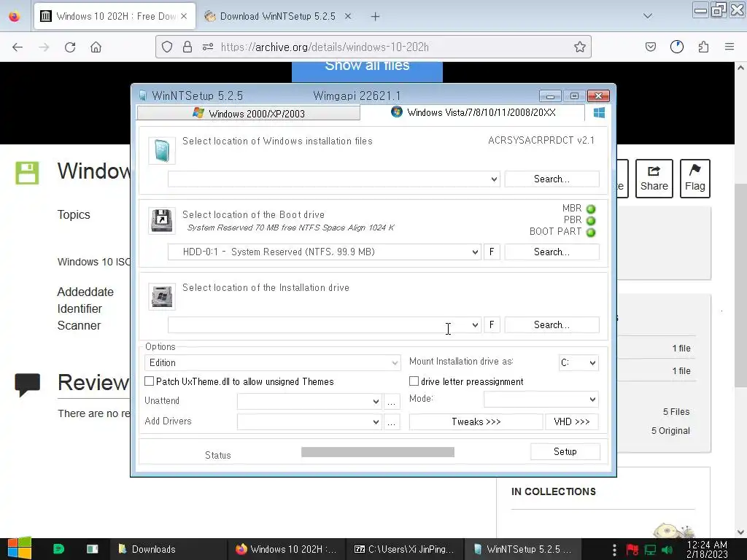Click the Windows installation files disc icon
747x560 pixels.
[x=162, y=150]
